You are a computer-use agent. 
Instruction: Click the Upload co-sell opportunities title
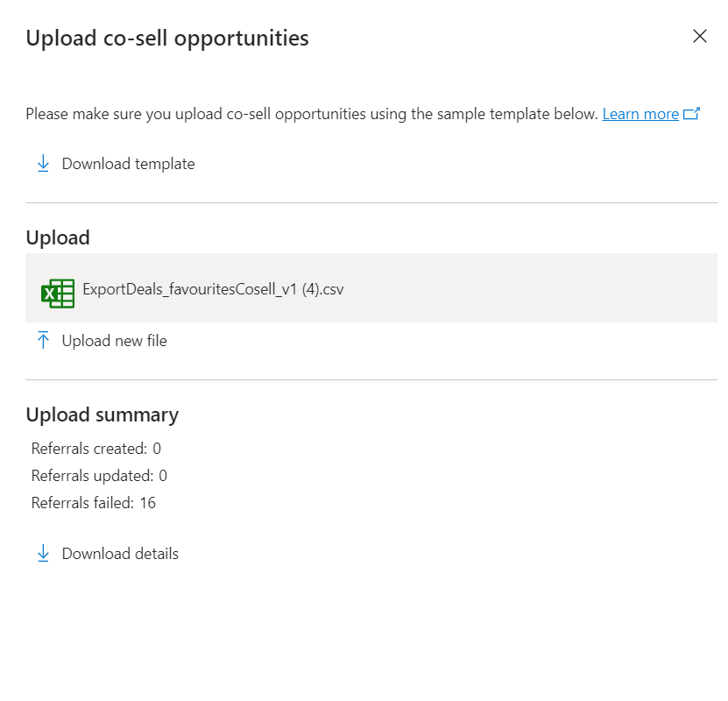[167, 38]
